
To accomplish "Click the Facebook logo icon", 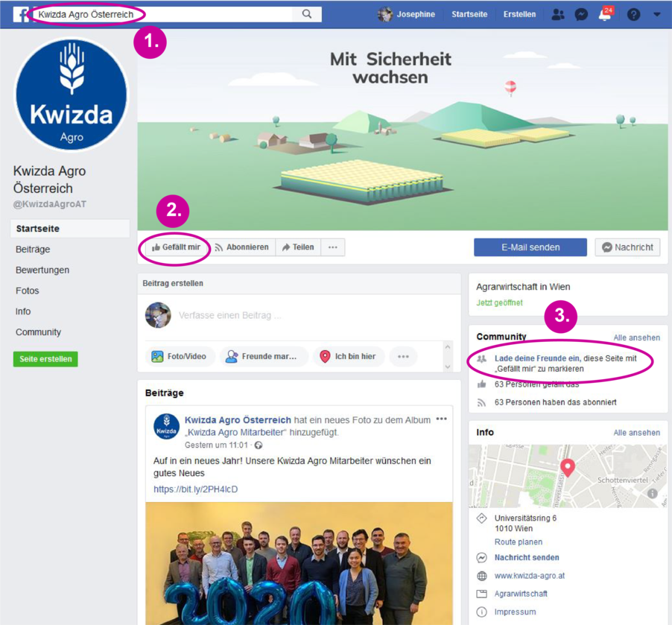I will pyautogui.click(x=21, y=14).
